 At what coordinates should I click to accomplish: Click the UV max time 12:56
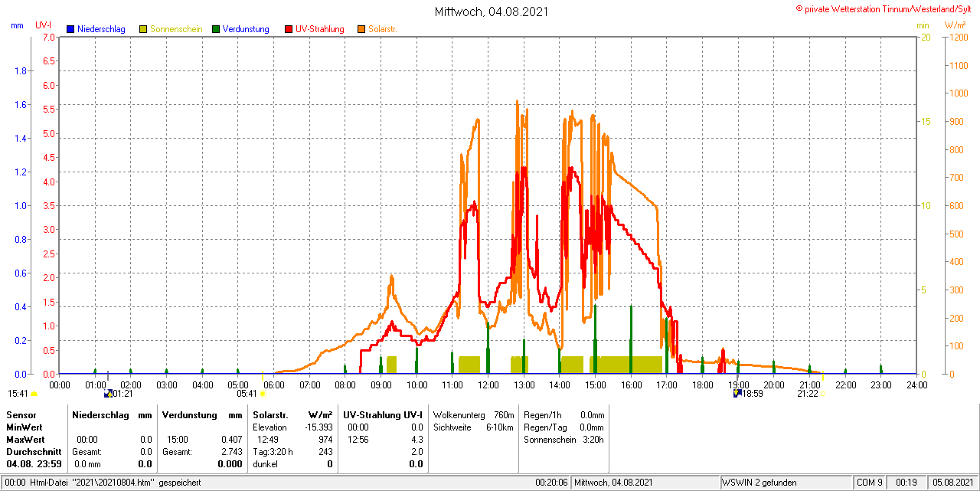358,440
